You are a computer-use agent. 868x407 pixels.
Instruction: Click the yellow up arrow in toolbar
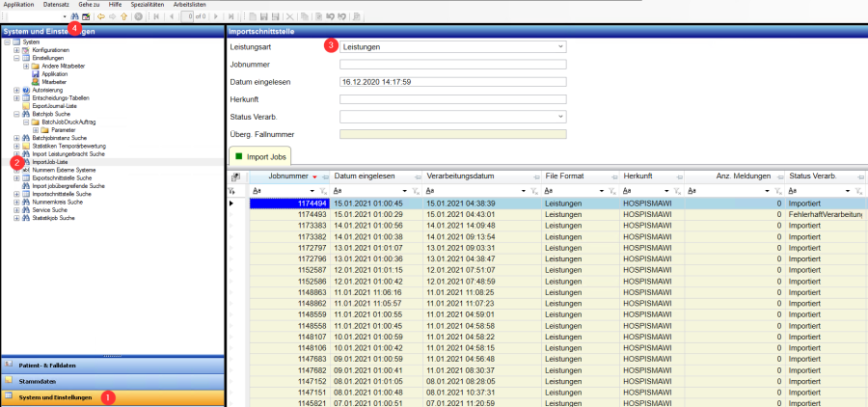pos(123,17)
